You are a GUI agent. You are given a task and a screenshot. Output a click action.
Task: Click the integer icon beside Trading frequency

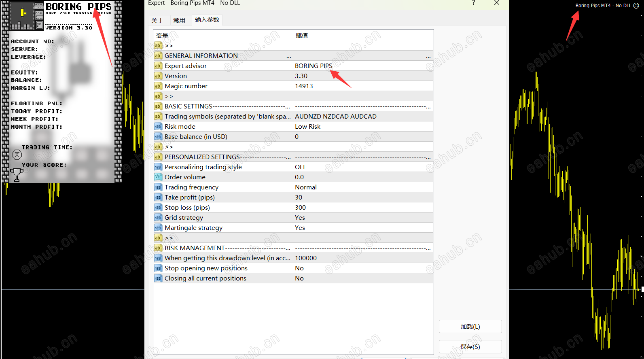tap(158, 187)
